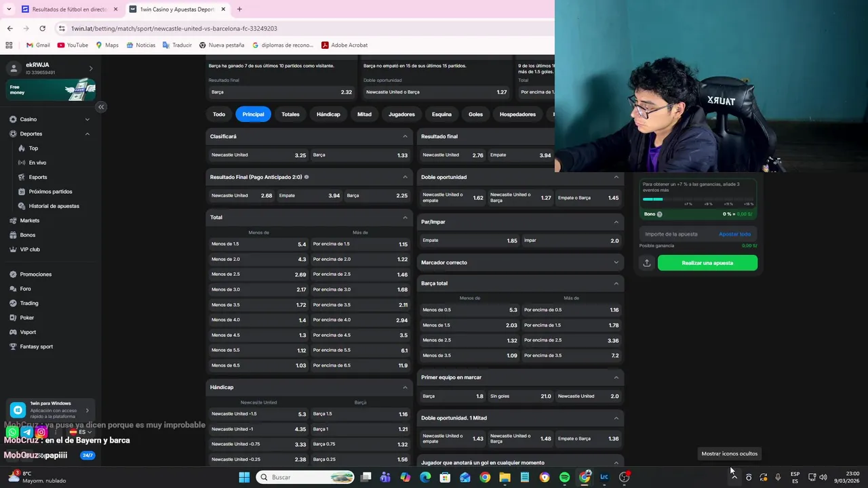Bet on Por encima de 2.5 at 1.46
The image size is (868, 488).
coord(360,274)
